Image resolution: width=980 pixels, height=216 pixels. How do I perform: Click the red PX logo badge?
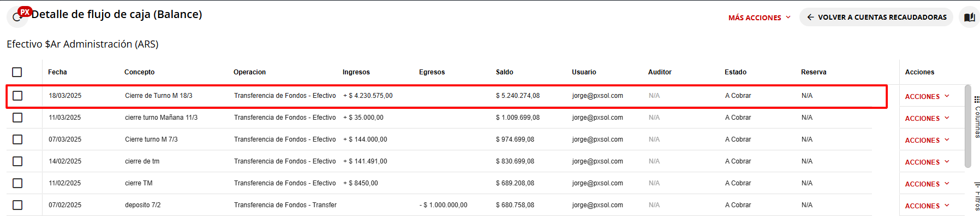pyautogui.click(x=25, y=11)
